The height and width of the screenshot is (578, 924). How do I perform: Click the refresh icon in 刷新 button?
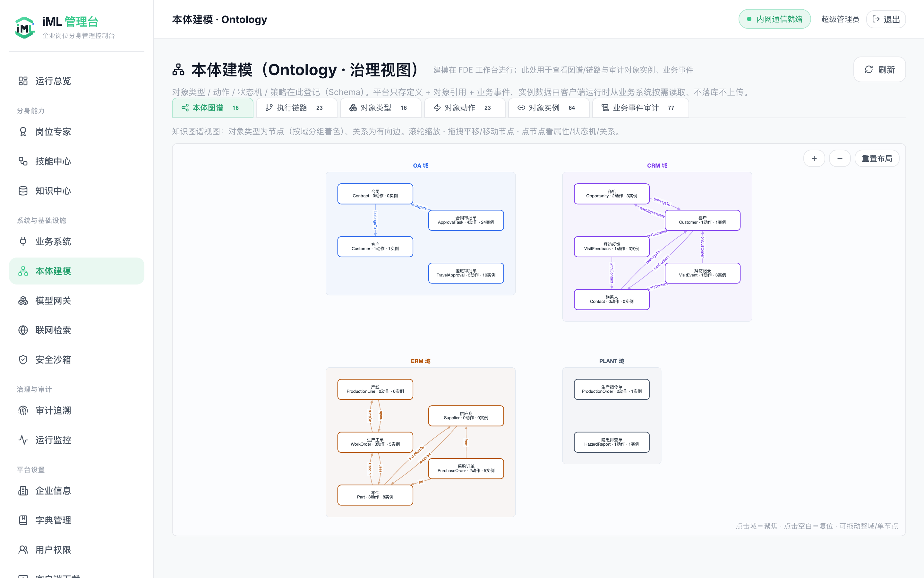868,70
